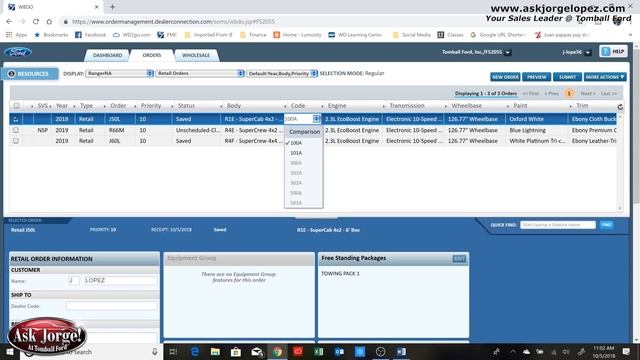Expand the Resources panel

29,73
